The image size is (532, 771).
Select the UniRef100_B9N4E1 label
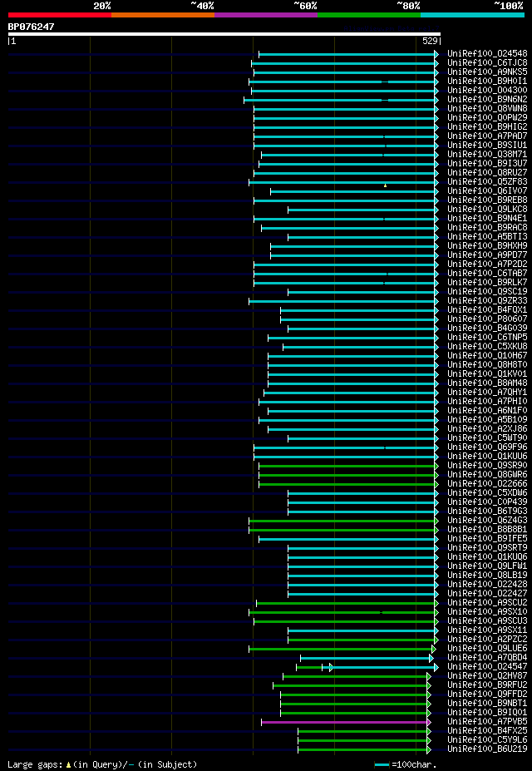pyautogui.click(x=487, y=218)
